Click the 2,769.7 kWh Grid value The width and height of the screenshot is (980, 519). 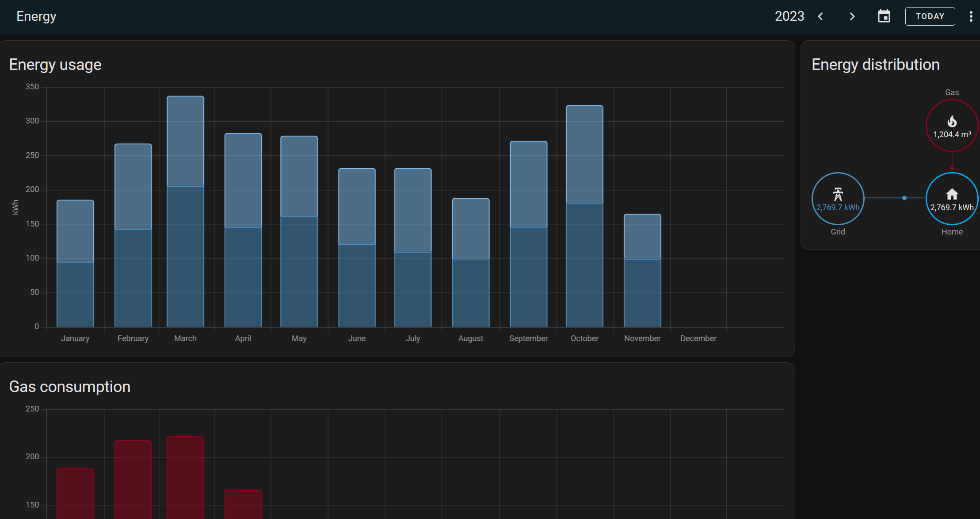pyautogui.click(x=838, y=208)
